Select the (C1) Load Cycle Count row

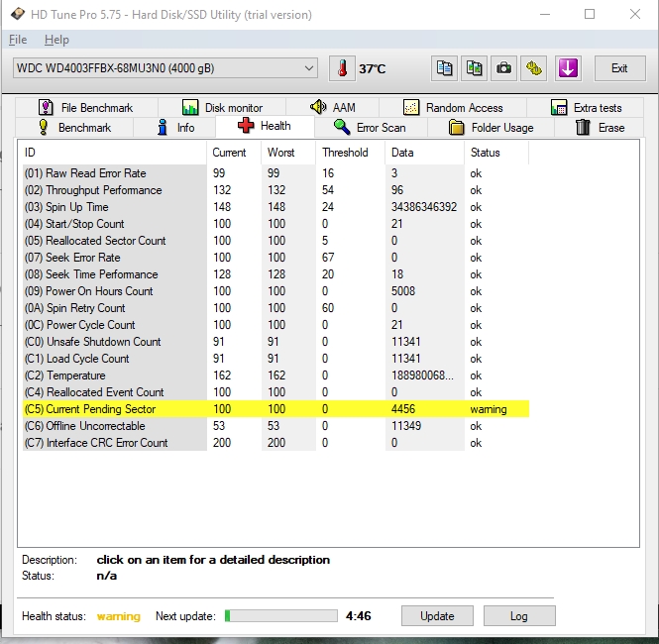(x=275, y=359)
